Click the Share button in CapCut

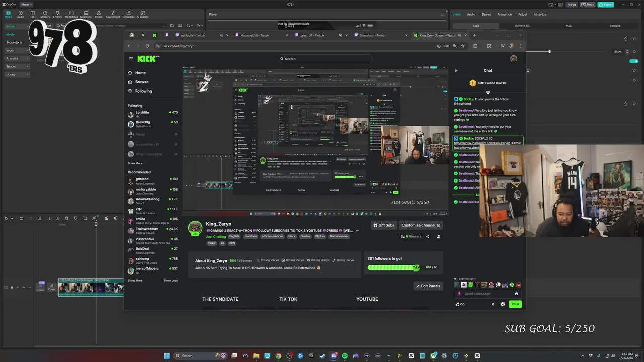pos(588,4)
